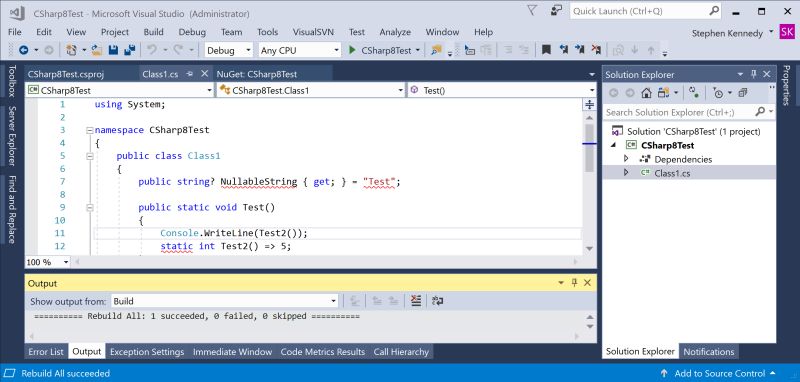Click the Stephen Kennedy account name
This screenshot has width=800, height=382.
(x=728, y=33)
